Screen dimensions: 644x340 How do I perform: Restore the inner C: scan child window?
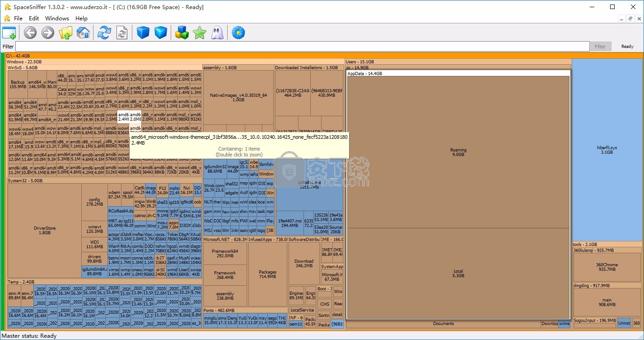(630, 19)
